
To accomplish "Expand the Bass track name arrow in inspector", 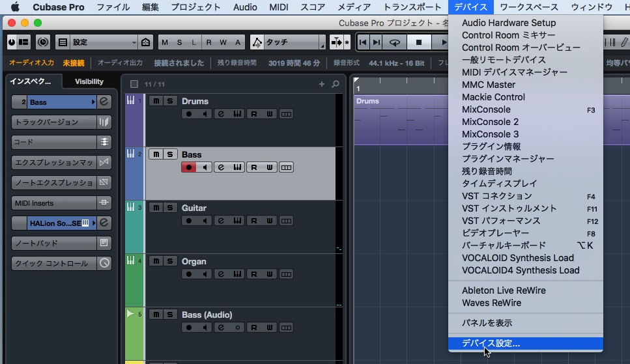I will (93, 102).
